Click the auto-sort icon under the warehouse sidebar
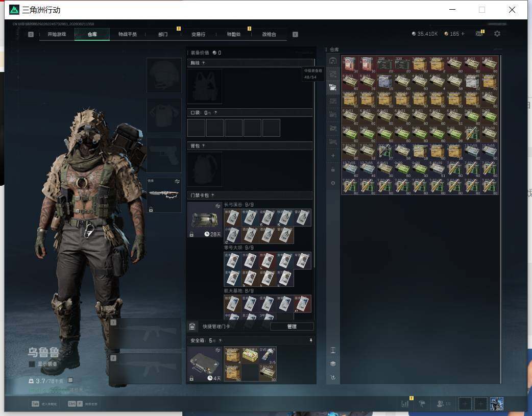 (x=333, y=377)
